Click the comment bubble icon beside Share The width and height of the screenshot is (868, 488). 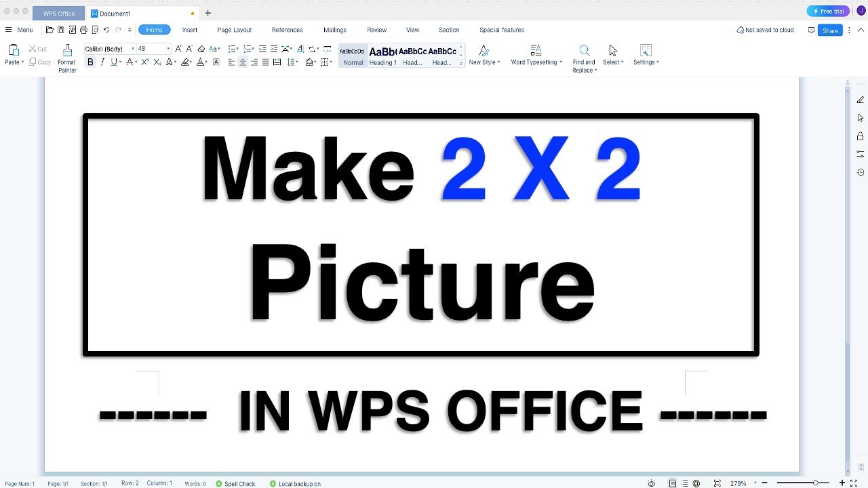click(x=811, y=30)
